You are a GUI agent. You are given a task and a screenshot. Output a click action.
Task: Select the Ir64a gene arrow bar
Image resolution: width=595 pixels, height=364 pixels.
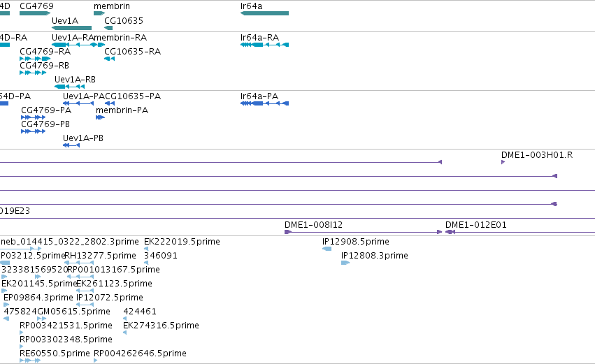click(264, 13)
